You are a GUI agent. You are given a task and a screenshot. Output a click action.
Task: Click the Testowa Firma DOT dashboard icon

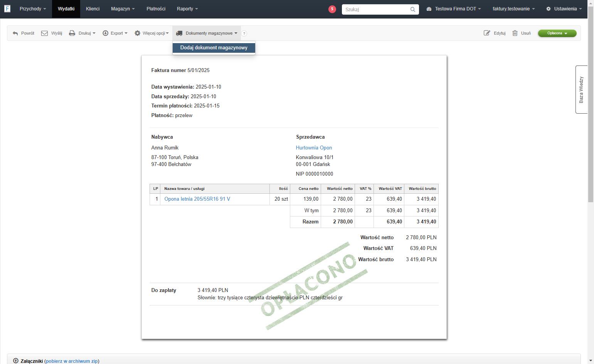click(x=429, y=9)
